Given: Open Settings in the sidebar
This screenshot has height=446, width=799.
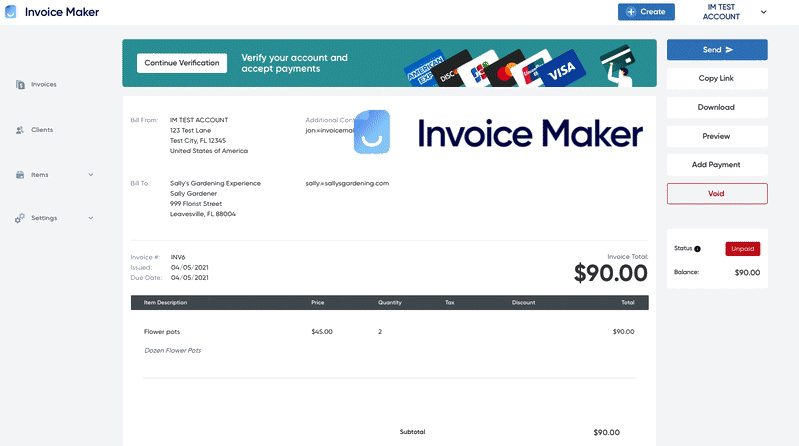Looking at the screenshot, I should (44, 218).
